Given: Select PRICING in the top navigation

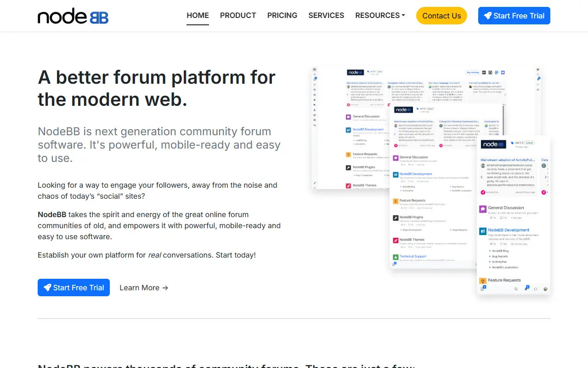Looking at the screenshot, I should pos(282,16).
